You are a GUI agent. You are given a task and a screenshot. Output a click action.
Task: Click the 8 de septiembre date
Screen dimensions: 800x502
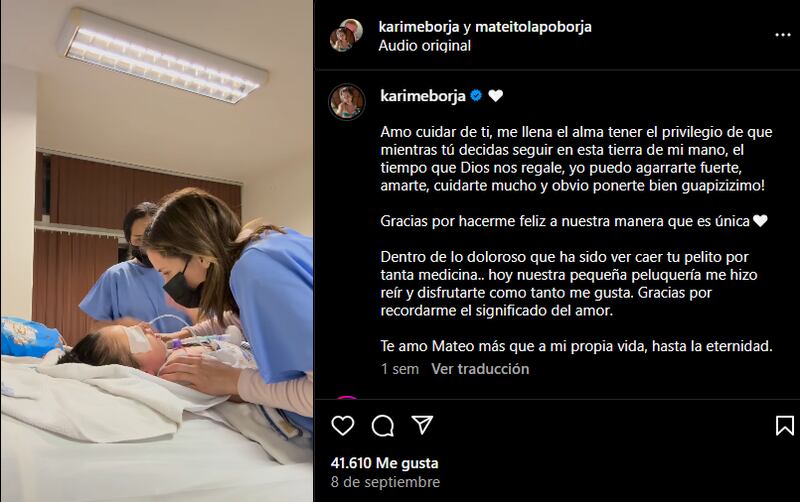tap(385, 482)
